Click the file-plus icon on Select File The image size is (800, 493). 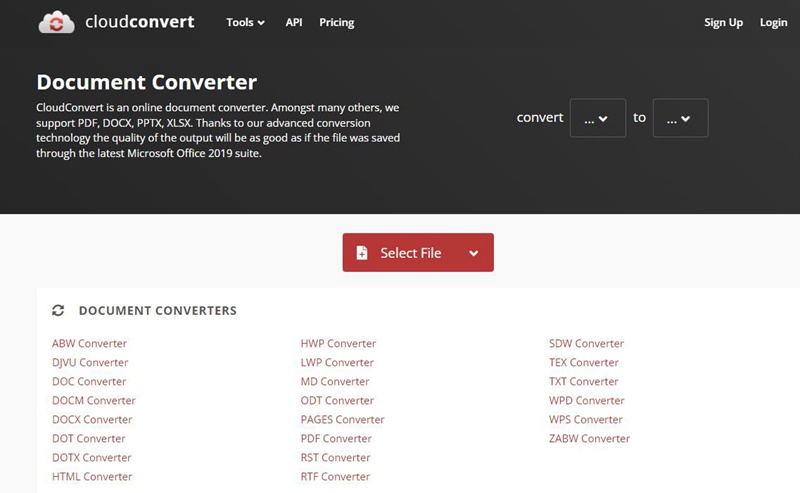[362, 253]
